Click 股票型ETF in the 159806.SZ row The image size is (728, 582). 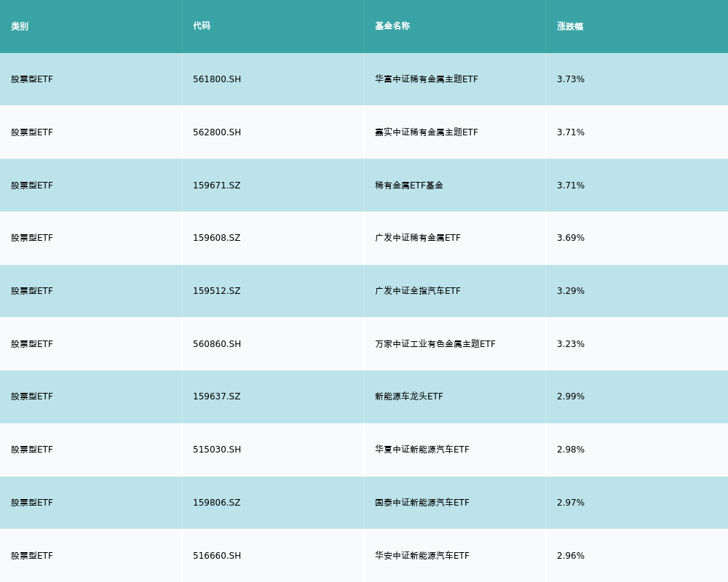[x=32, y=503]
